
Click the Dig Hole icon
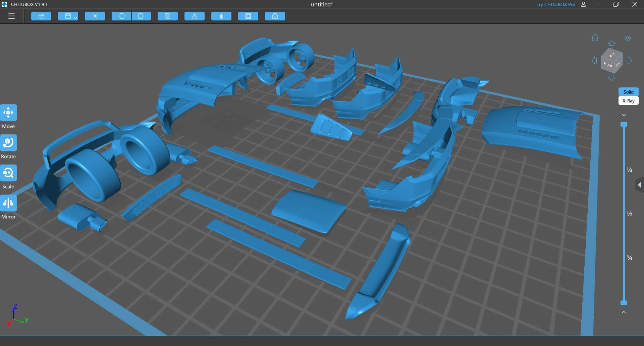pos(248,16)
